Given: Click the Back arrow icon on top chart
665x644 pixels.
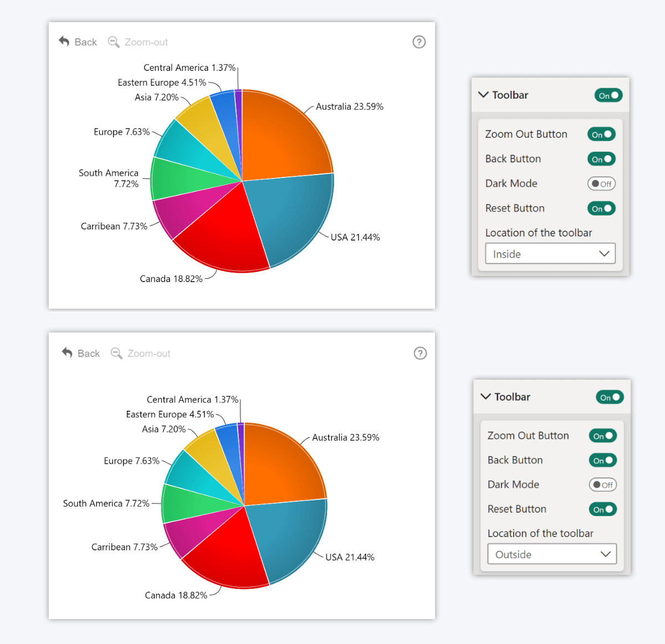Looking at the screenshot, I should 64,41.
